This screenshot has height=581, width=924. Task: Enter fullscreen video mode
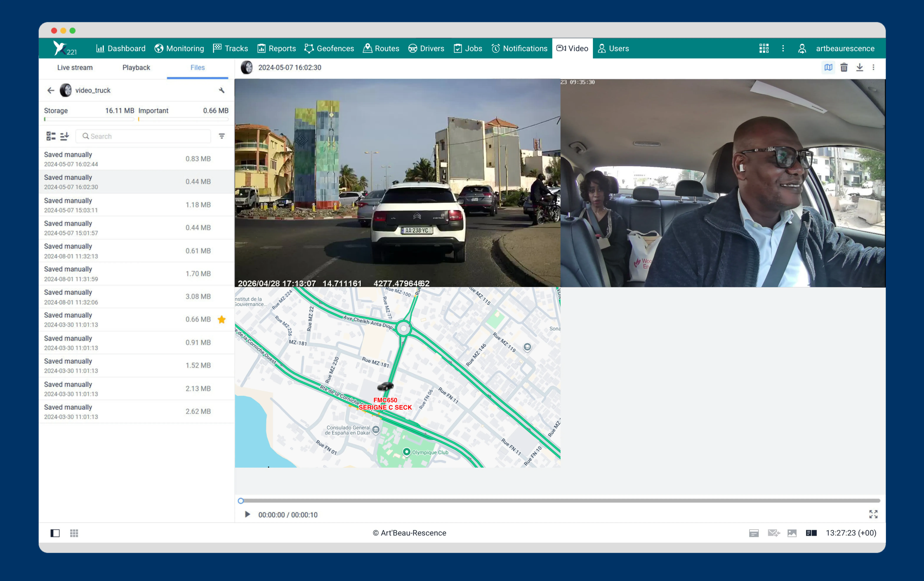873,514
